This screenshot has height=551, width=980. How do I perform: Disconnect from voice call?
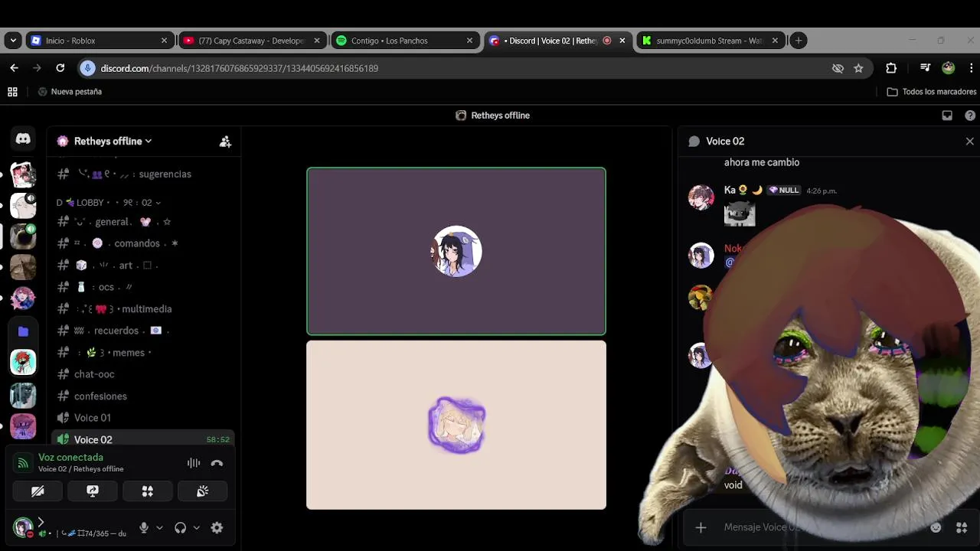click(217, 463)
